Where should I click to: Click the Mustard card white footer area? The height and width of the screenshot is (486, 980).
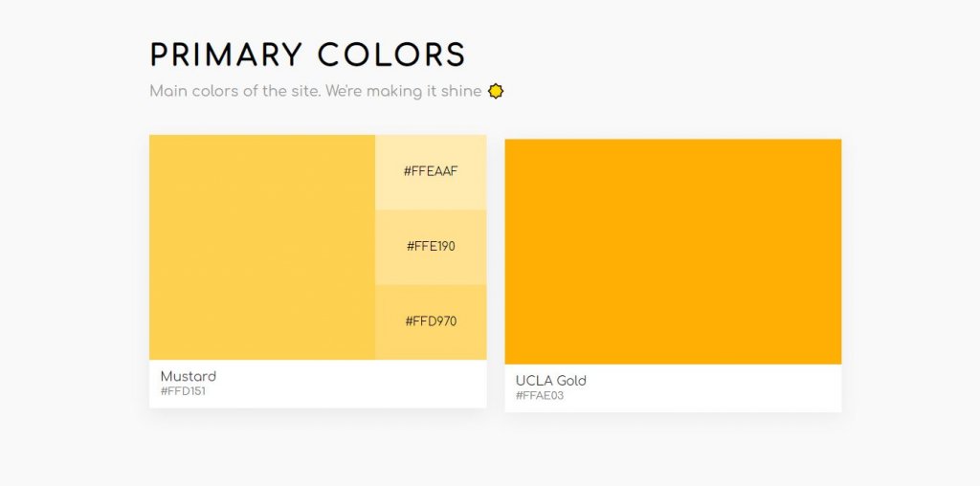318,385
